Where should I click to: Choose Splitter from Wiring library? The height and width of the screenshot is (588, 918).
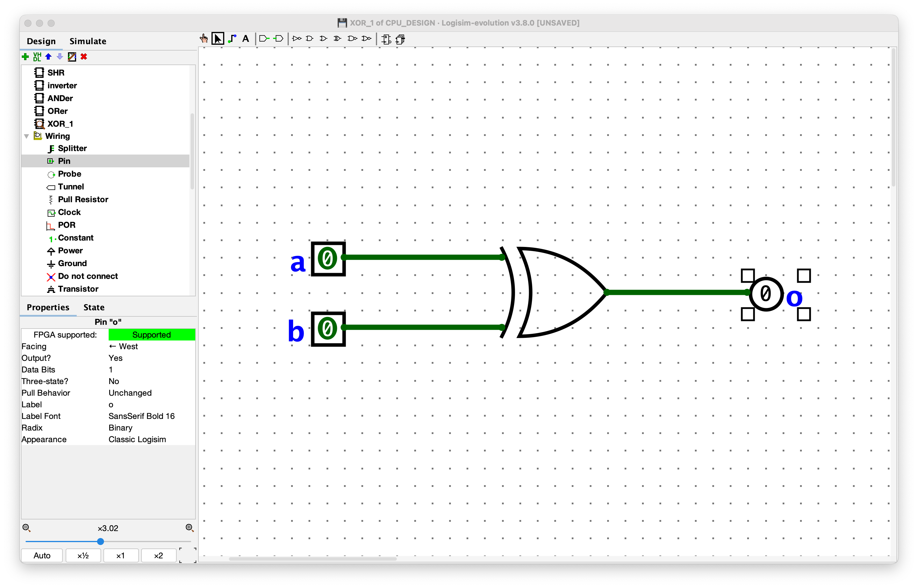(67, 148)
